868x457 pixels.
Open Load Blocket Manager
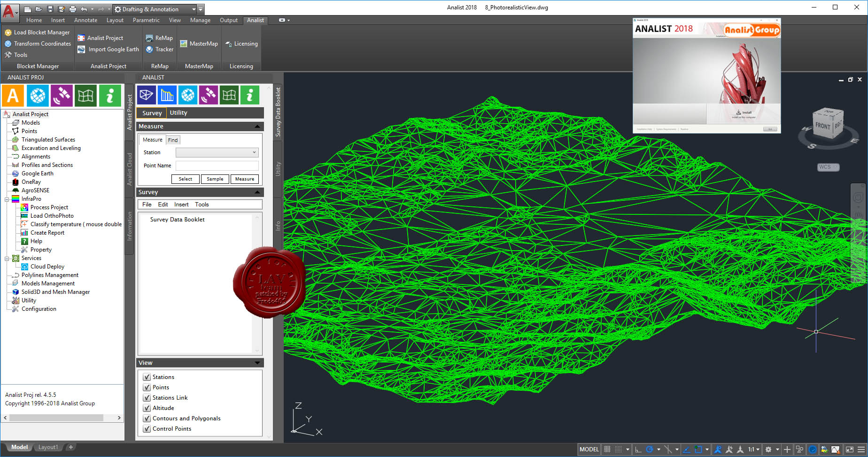tap(37, 32)
